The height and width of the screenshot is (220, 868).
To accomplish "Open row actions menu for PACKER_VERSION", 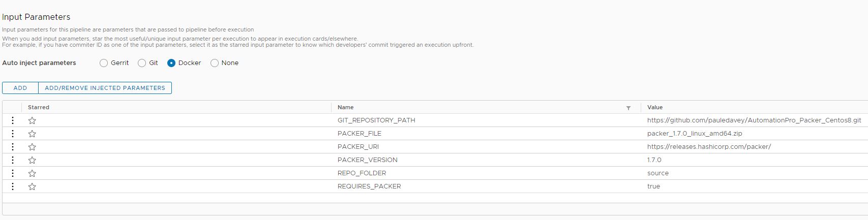I will tap(13, 160).
